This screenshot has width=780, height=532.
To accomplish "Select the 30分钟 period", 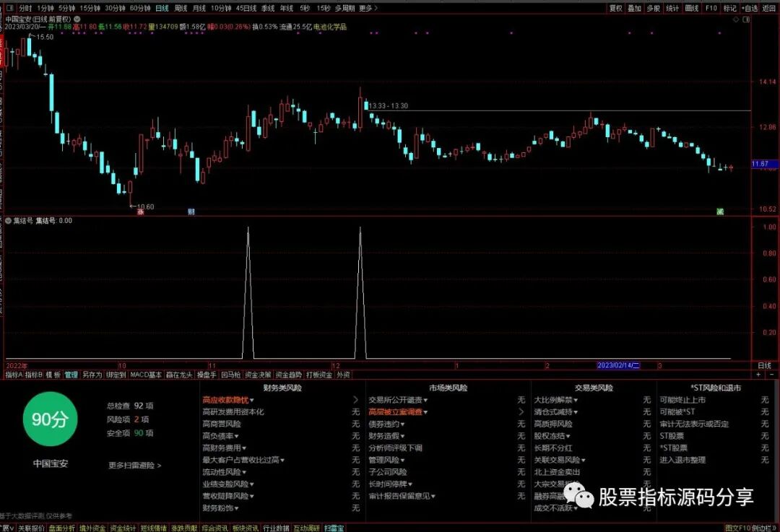I will [115, 9].
